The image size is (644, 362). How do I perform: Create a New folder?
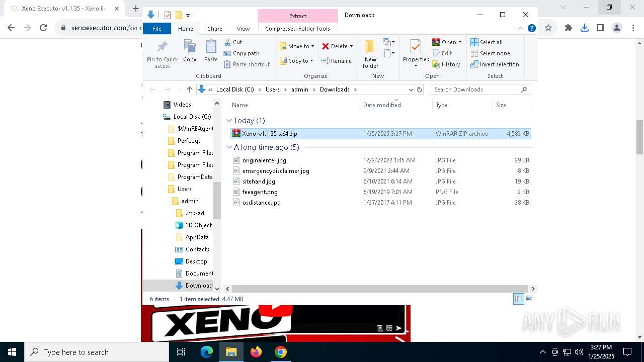tap(370, 54)
